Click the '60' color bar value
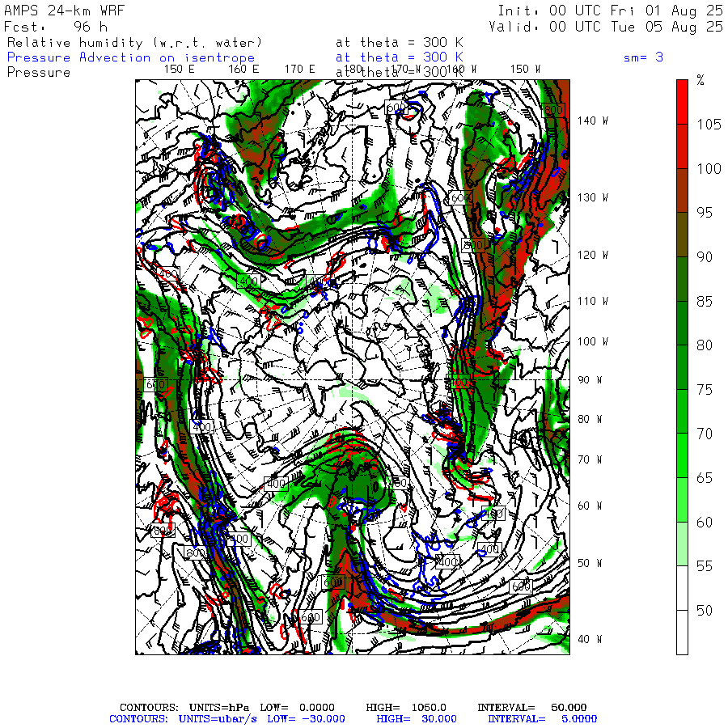 click(705, 523)
